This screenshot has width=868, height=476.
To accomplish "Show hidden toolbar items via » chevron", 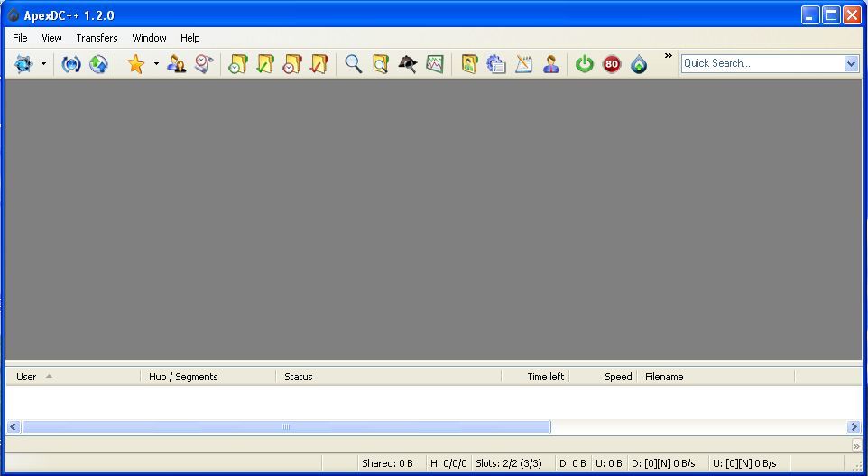I will point(669,55).
